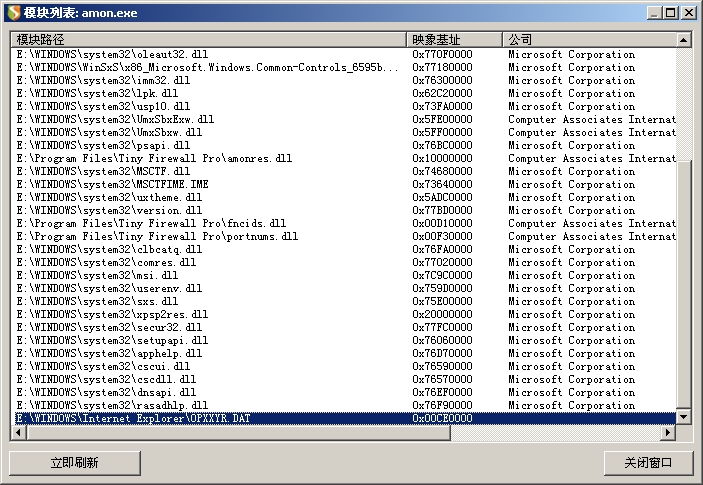Select the cscdll.dll row
The width and height of the screenshot is (703, 485).
[x=344, y=379]
